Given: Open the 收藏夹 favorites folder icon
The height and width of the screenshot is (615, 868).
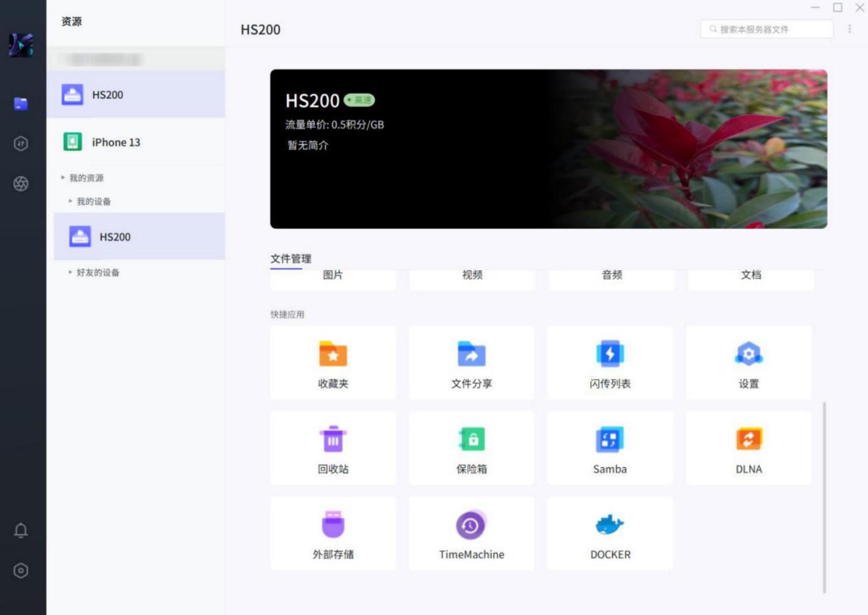Looking at the screenshot, I should (333, 354).
